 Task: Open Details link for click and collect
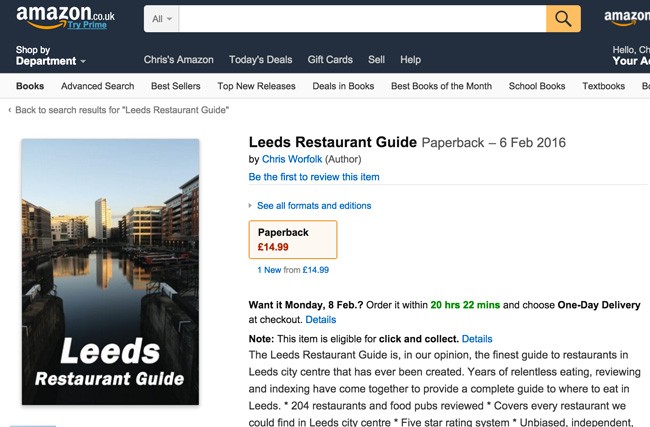477,339
